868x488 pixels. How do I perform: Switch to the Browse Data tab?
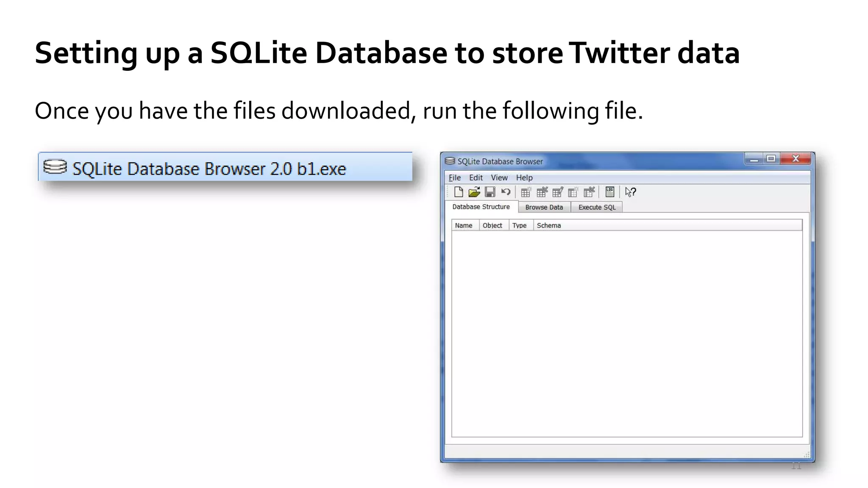544,207
